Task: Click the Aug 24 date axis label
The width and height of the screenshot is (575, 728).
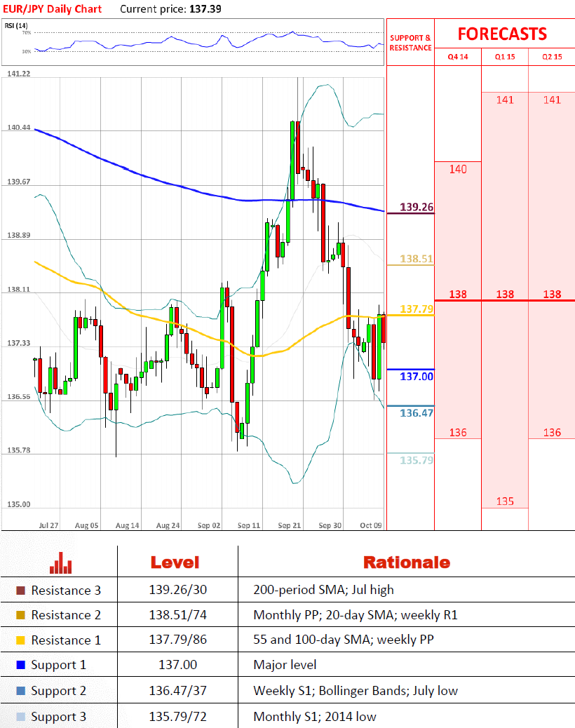Action: [x=168, y=525]
